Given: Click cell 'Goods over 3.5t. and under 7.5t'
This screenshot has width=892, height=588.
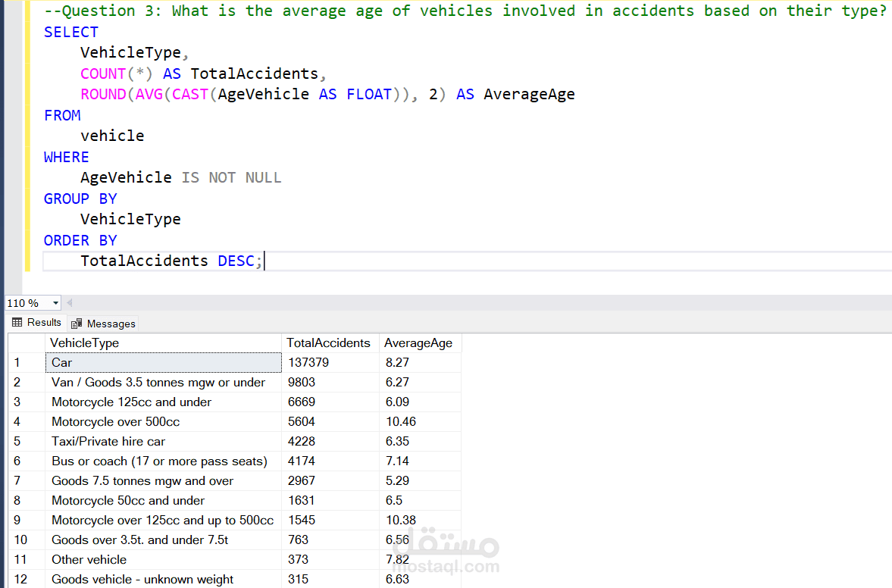Looking at the screenshot, I should pos(163,540).
